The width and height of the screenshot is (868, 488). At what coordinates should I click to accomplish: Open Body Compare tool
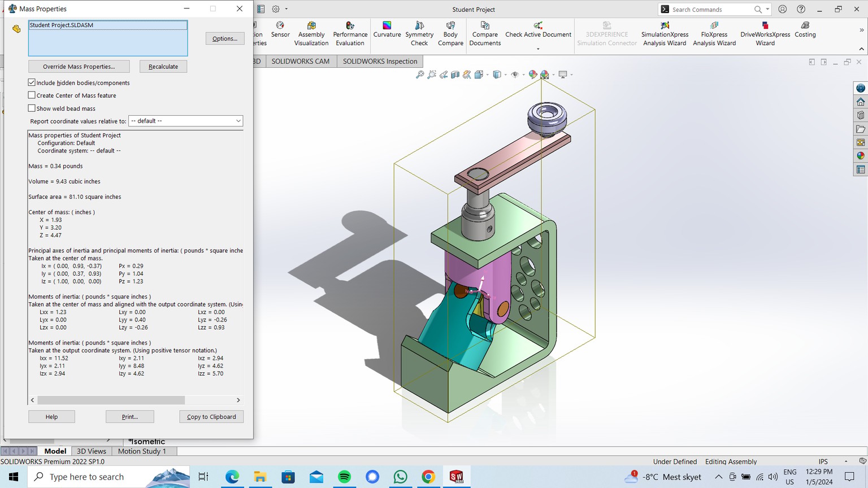(x=450, y=34)
